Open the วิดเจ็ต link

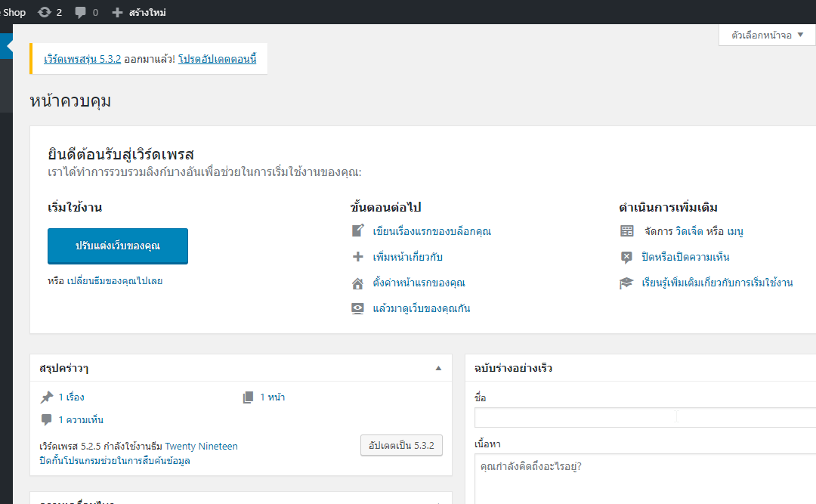pos(689,231)
